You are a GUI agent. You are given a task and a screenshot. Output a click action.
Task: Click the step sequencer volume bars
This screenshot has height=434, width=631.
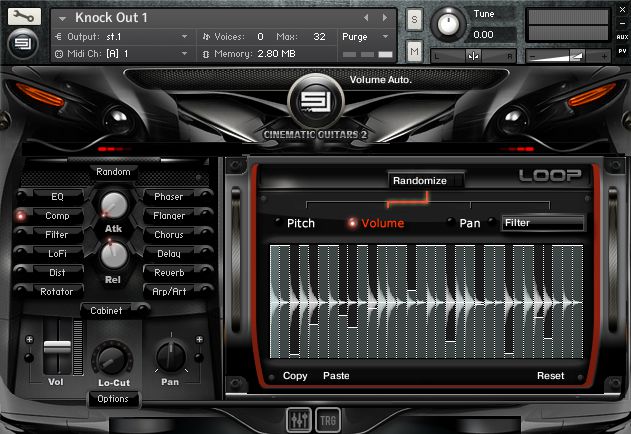click(426, 301)
